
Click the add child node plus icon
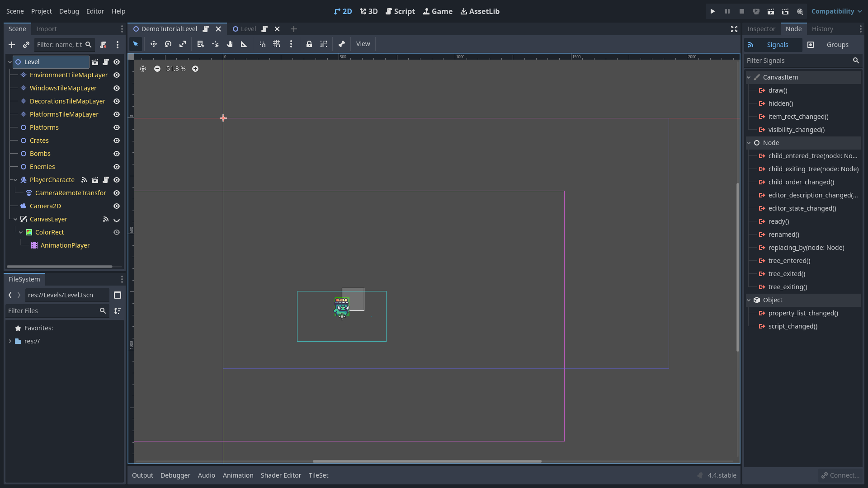[x=12, y=45]
